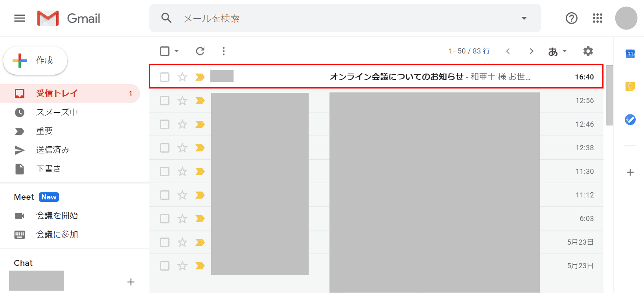Toggle importance marker on 6:03 email
This screenshot has height=293, width=644.
coord(200,219)
